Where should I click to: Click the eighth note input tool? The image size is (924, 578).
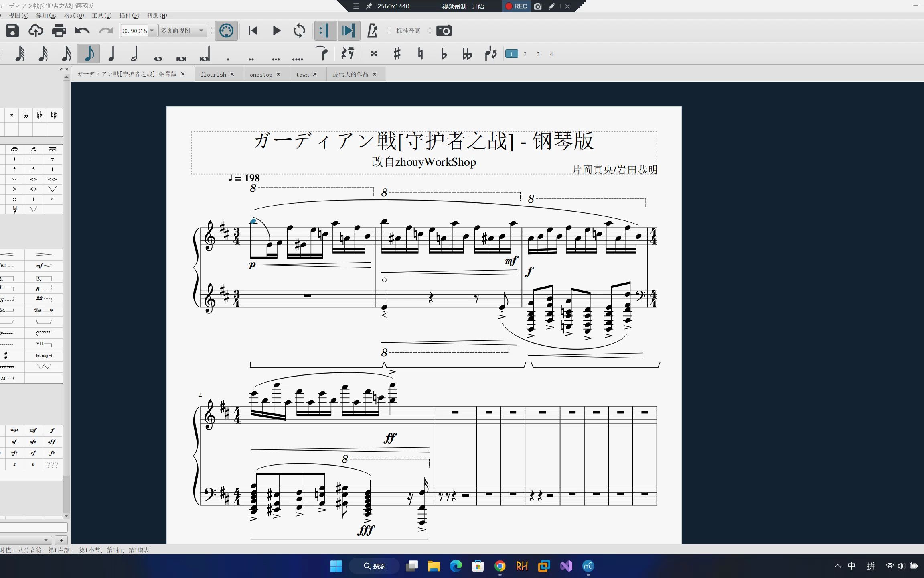pyautogui.click(x=89, y=53)
